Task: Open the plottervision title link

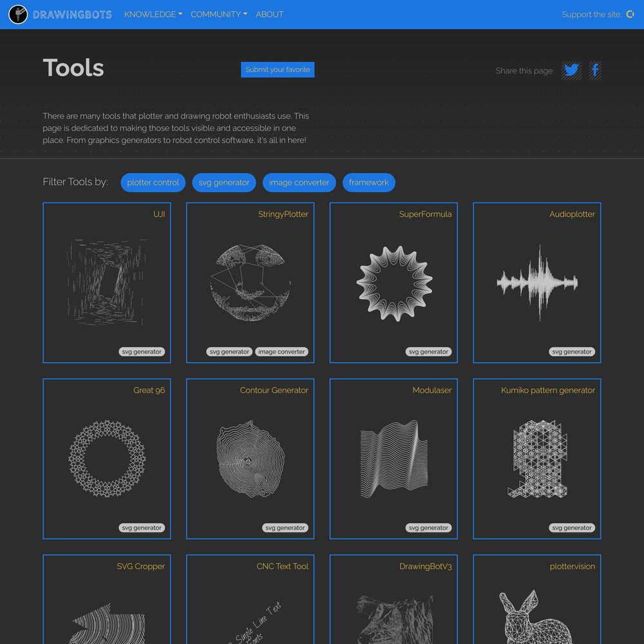Action: (x=572, y=566)
